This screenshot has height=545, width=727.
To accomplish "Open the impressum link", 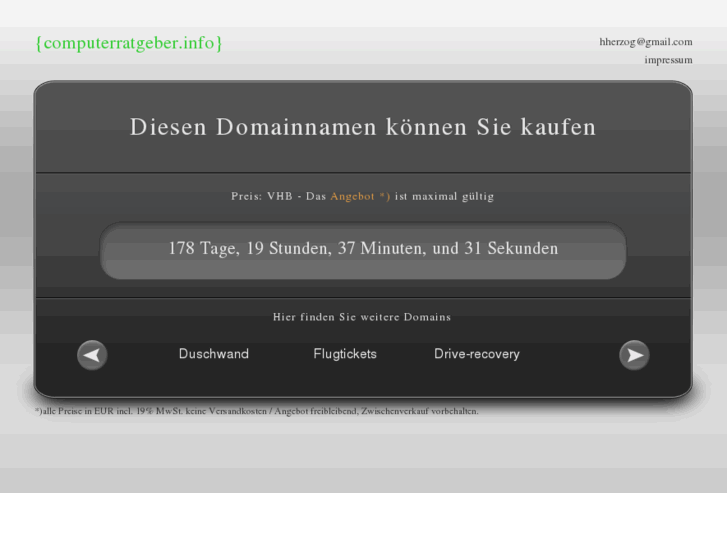I will [668, 60].
